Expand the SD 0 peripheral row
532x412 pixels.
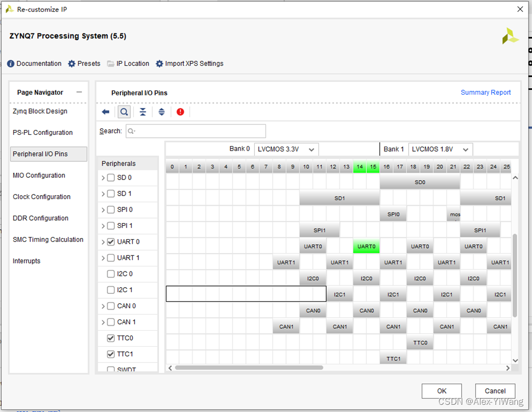[x=103, y=178]
